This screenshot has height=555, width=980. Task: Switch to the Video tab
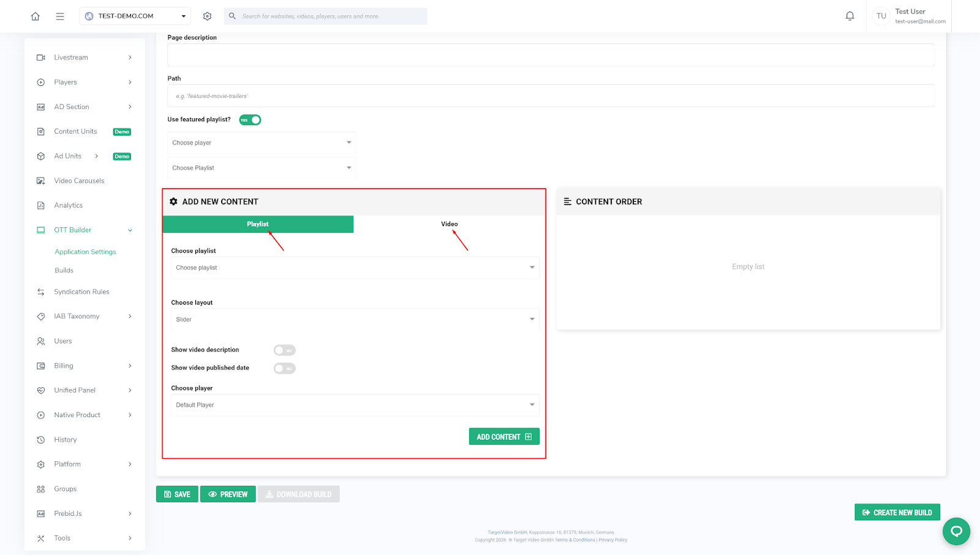coord(449,224)
